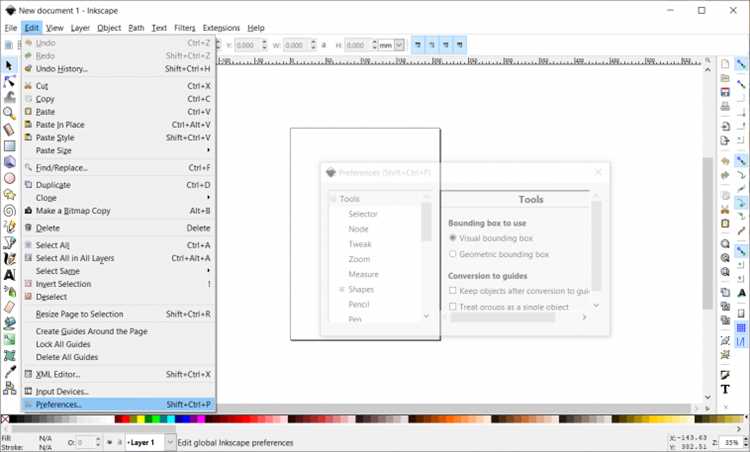Screen dimensions: 750x452
Task: Pick the red color swatch in palette
Action: pyautogui.click(x=126, y=419)
